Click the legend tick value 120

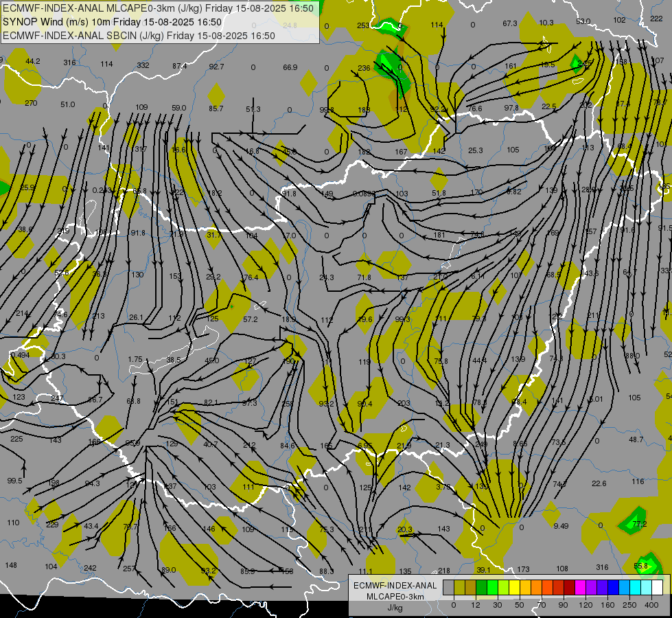pyautogui.click(x=586, y=605)
